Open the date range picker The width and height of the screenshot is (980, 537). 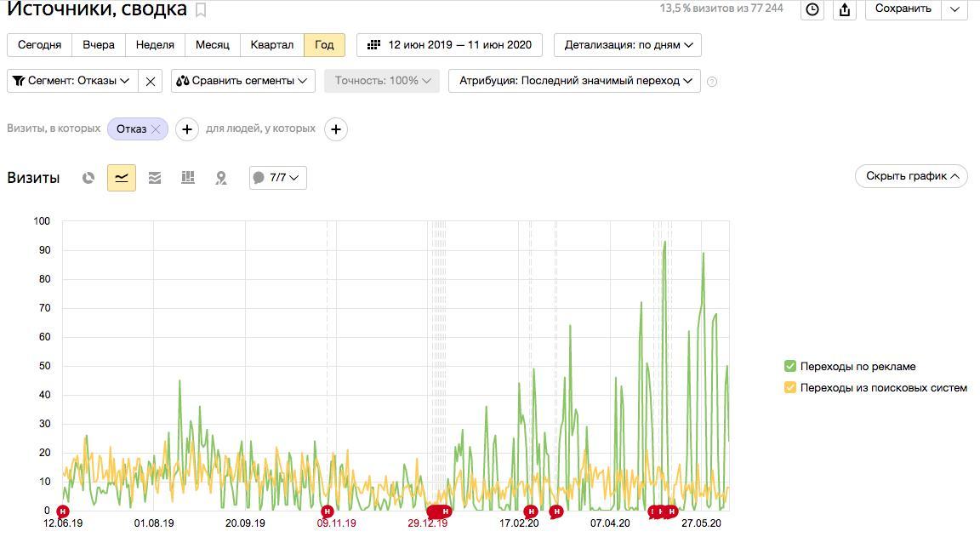[450, 45]
